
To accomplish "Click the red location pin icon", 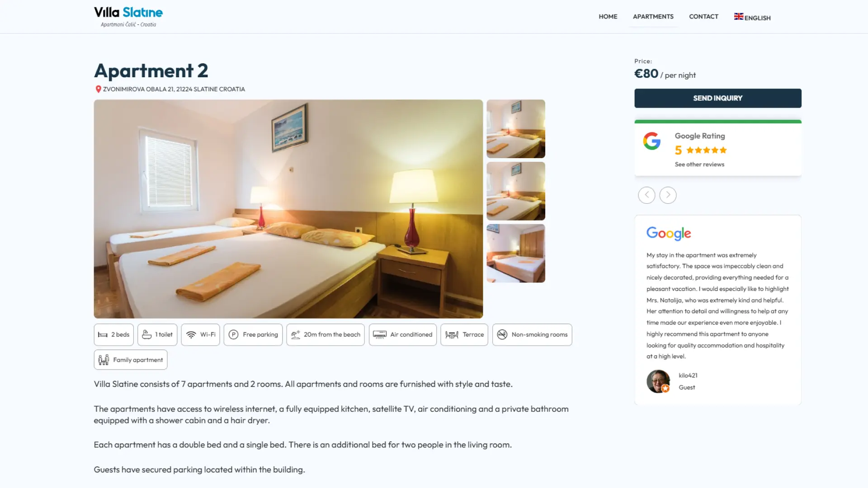I will pyautogui.click(x=98, y=89).
